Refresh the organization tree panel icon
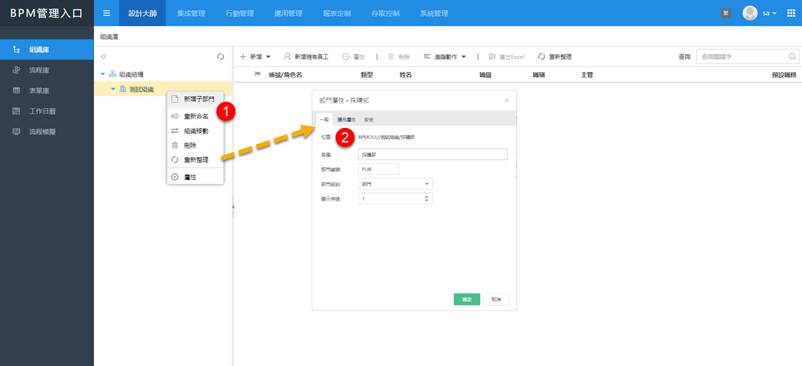This screenshot has width=802, height=366. pyautogui.click(x=220, y=57)
